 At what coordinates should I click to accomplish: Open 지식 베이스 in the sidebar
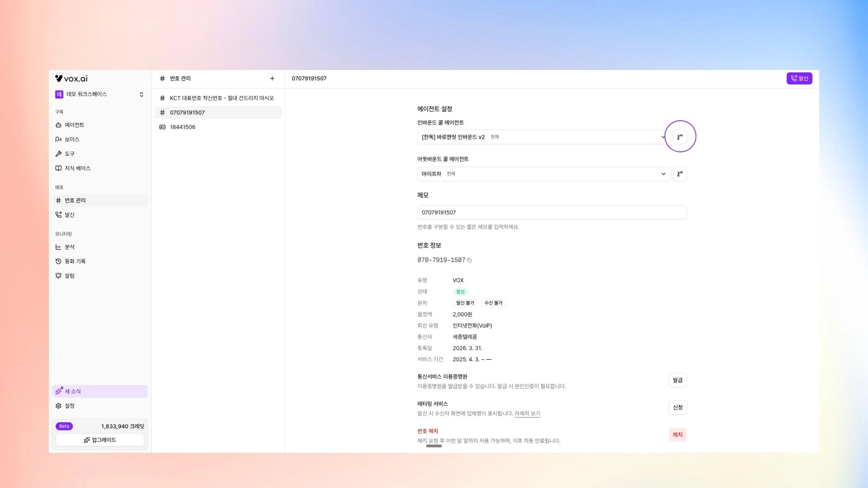pos(99,168)
